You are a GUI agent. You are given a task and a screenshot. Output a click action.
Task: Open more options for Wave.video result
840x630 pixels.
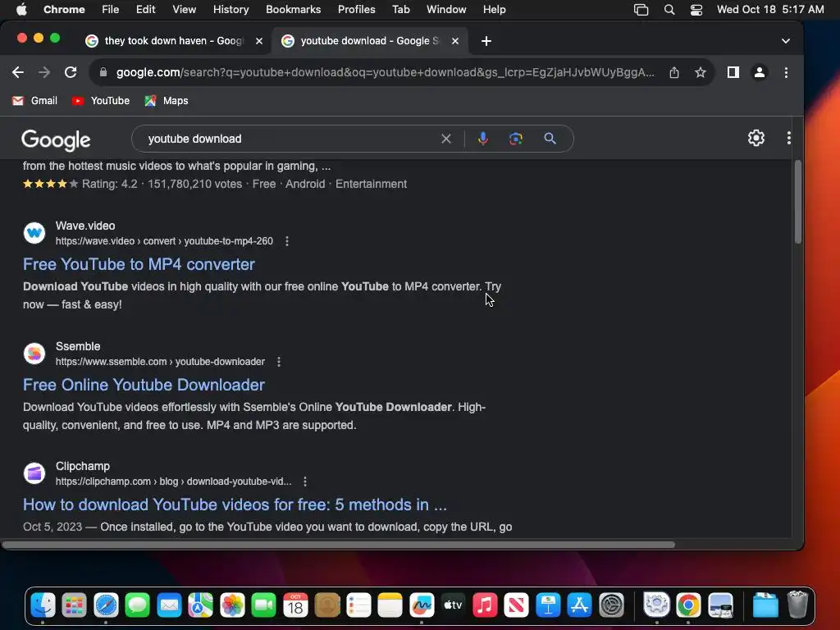tap(287, 241)
